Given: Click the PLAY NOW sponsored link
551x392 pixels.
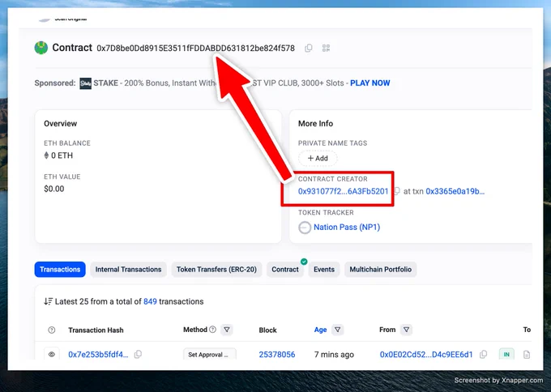Looking at the screenshot, I should (x=370, y=83).
